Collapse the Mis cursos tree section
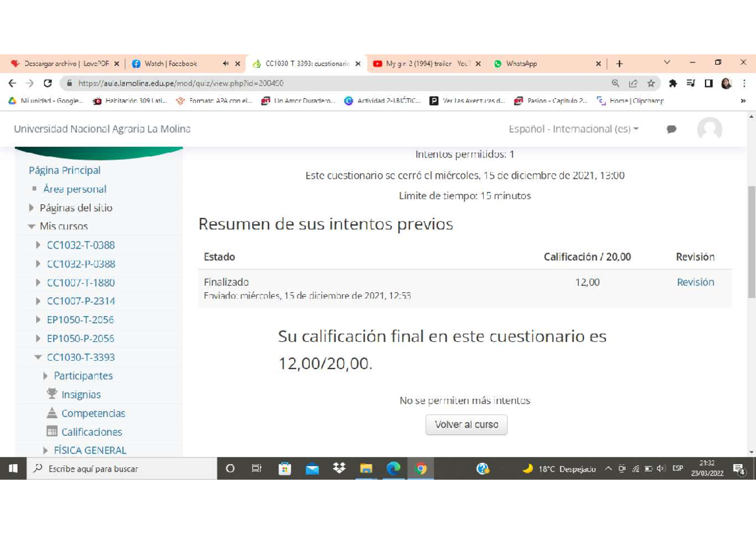The height and width of the screenshot is (534, 756). tap(32, 227)
